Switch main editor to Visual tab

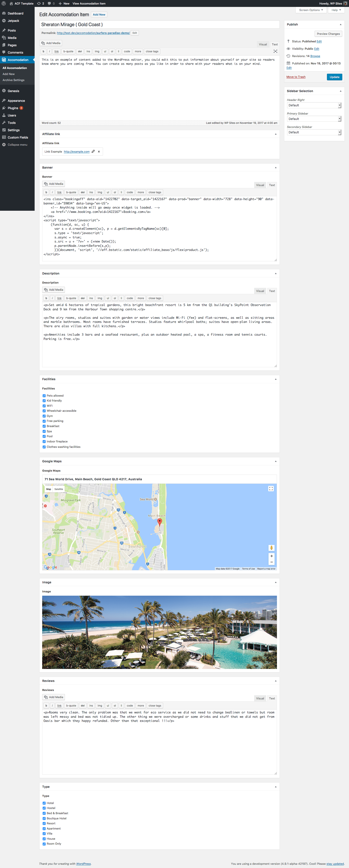pos(263,45)
